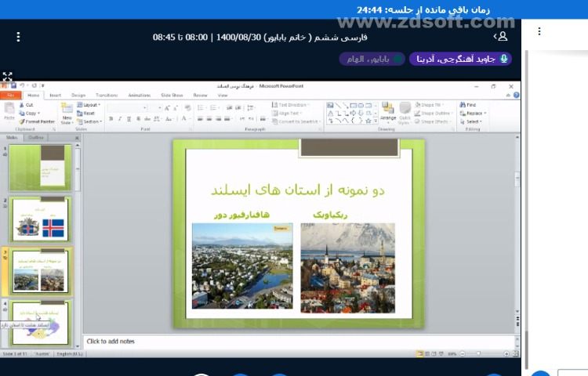Pick the text box shape in gallery
Screen dimensions: 588x376
coord(330,106)
